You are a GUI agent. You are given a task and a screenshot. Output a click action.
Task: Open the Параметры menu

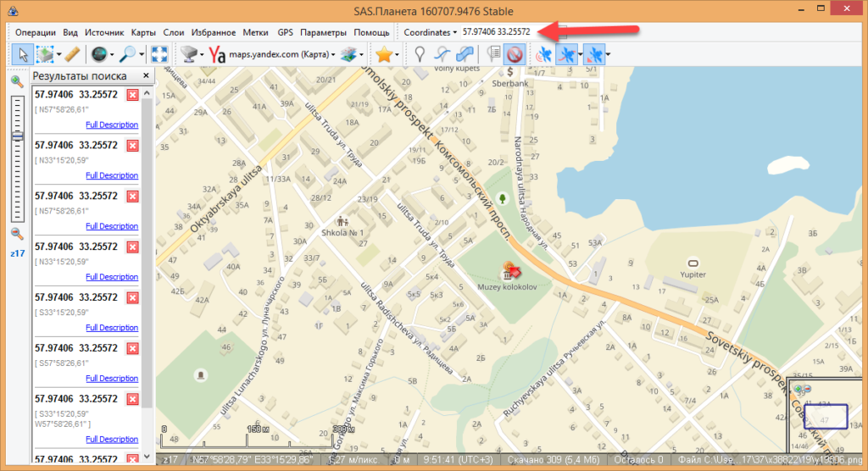(x=323, y=31)
